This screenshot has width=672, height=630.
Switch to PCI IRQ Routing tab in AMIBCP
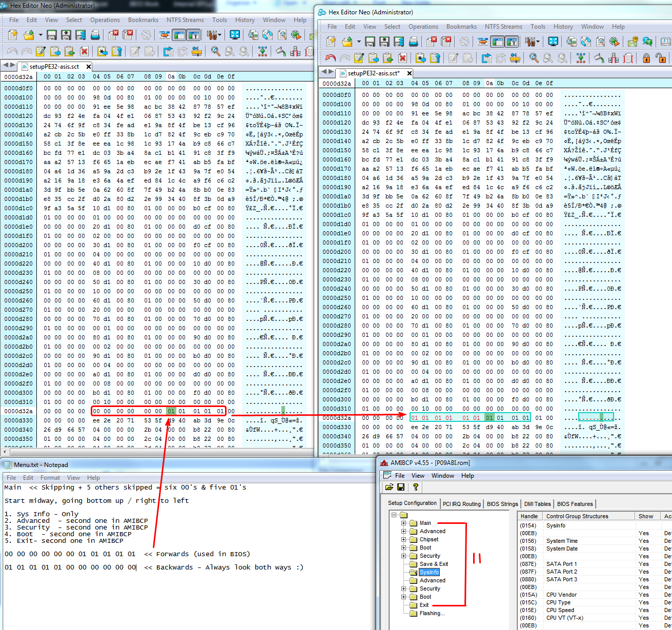[462, 504]
